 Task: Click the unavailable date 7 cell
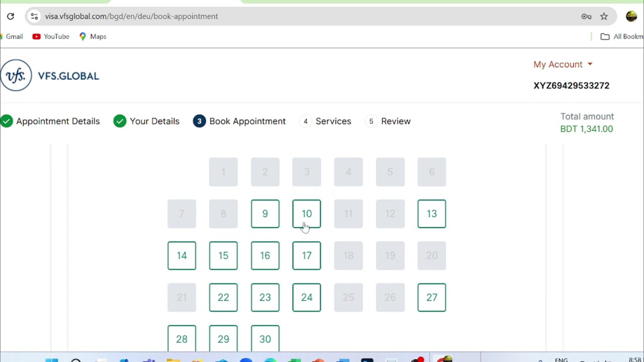182,214
